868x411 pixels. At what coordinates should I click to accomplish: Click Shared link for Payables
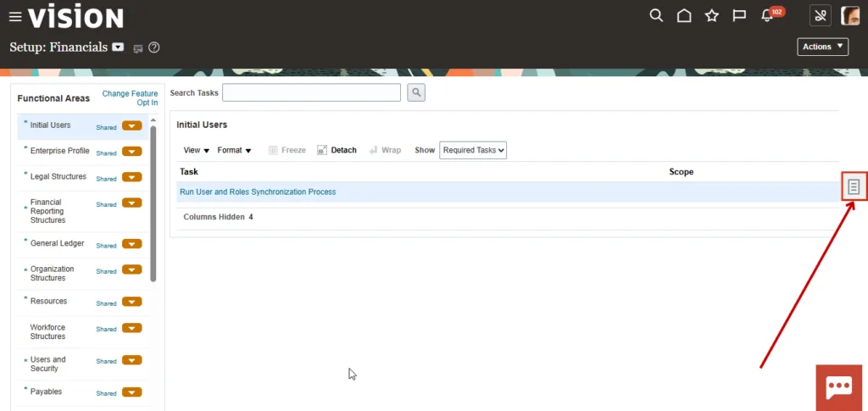pos(106,393)
